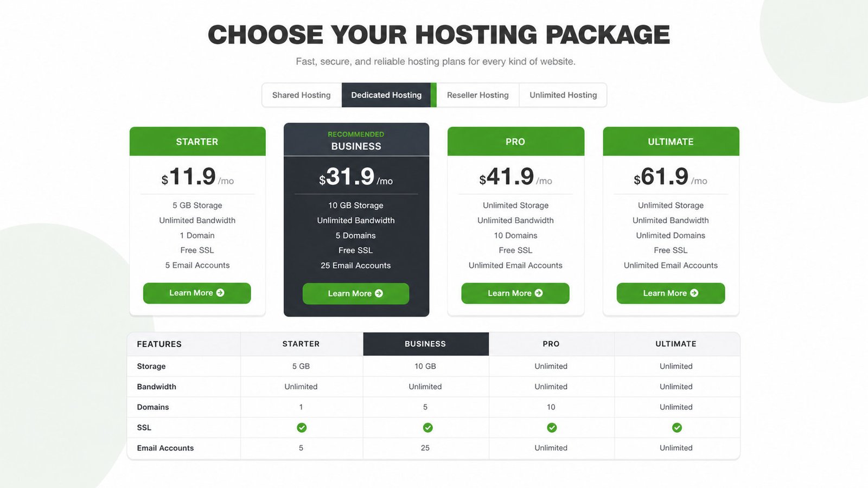
Task: Click the '10' domains cell for Pro
Action: tap(551, 407)
